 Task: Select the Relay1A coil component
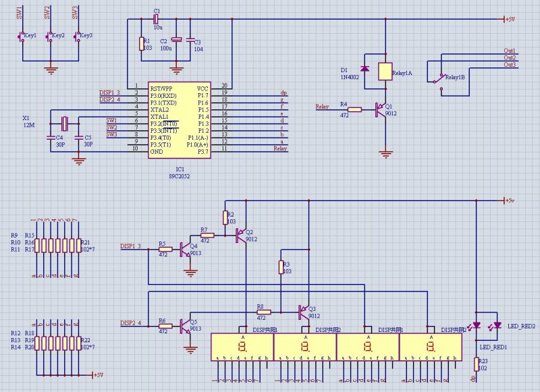[x=385, y=71]
